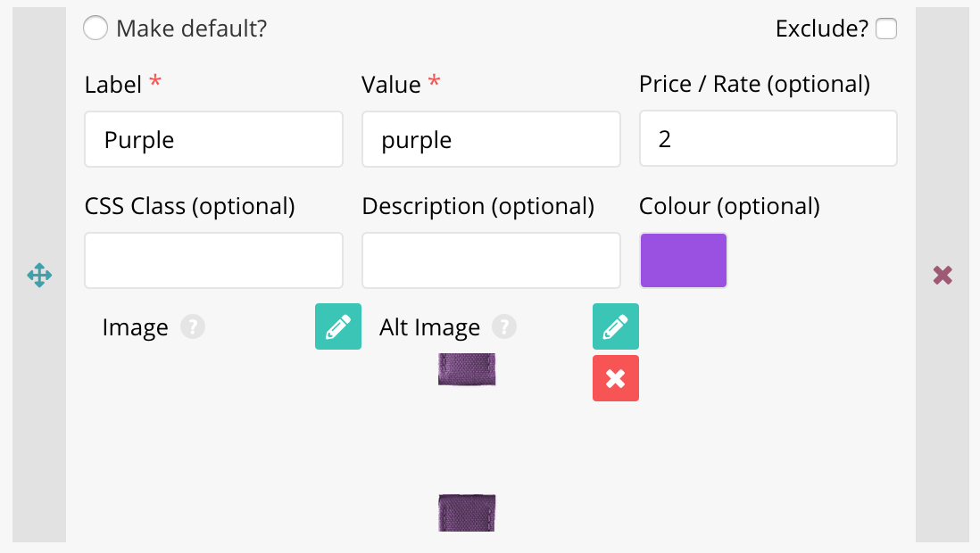Open the Image help question mark

(193, 327)
